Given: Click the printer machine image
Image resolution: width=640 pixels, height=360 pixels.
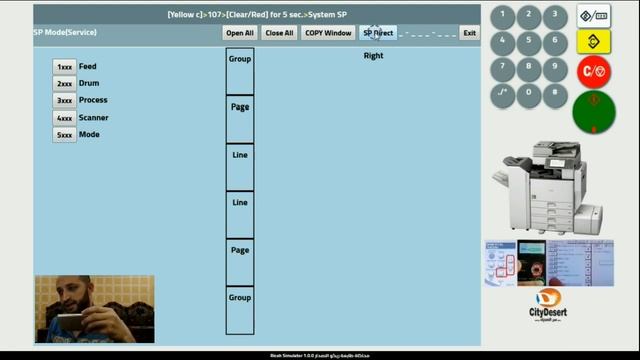Looking at the screenshot, I should click(x=548, y=187).
